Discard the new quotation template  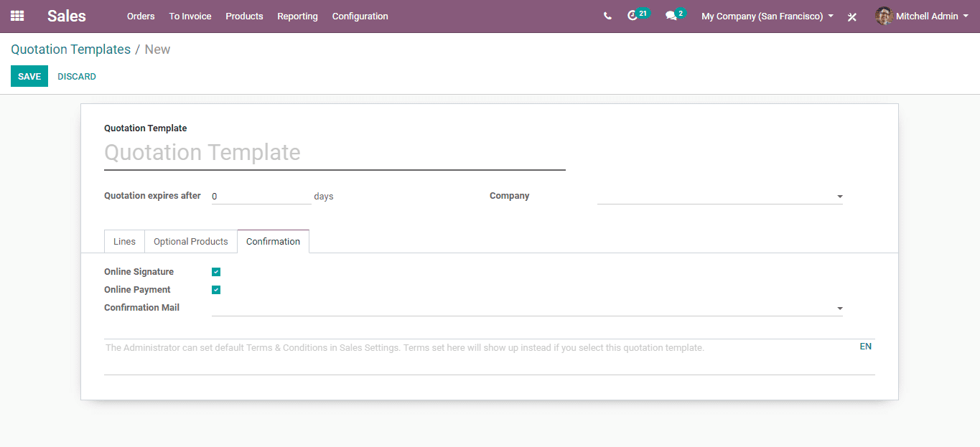(x=77, y=76)
